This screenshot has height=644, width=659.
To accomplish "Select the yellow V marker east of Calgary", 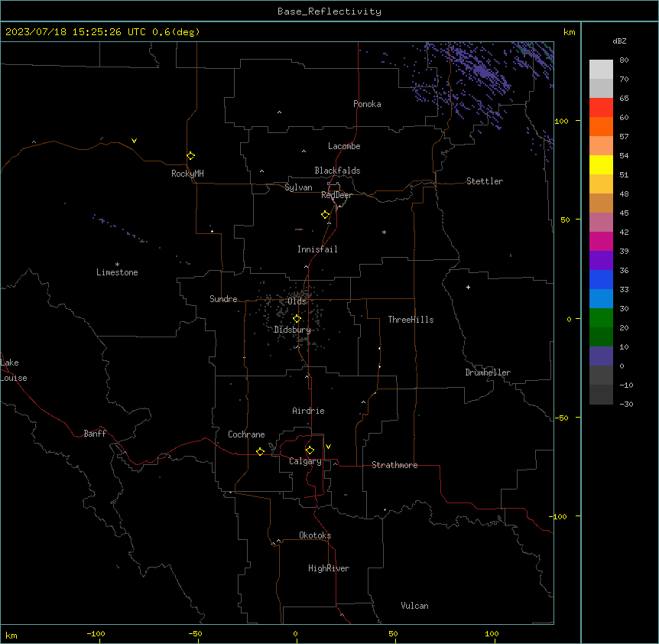I will point(328,447).
